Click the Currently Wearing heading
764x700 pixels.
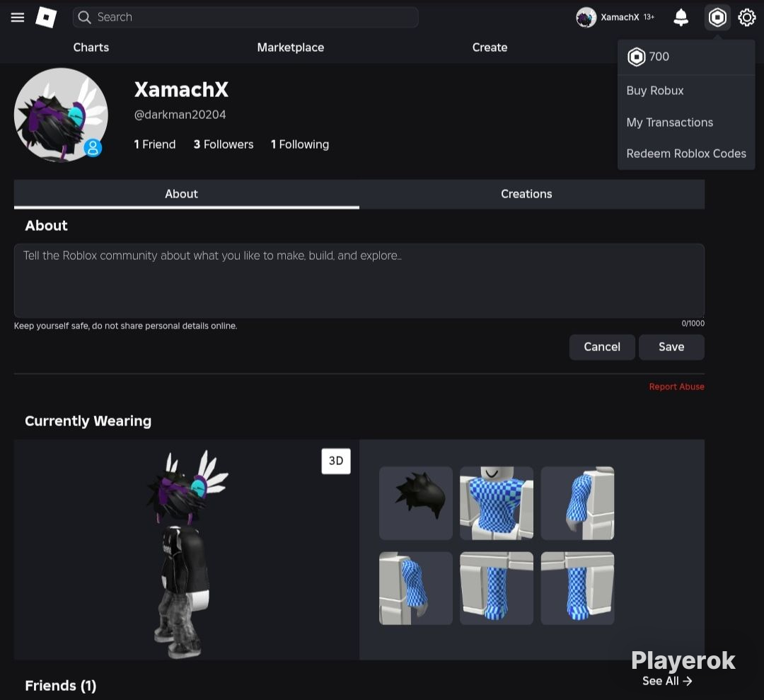coord(88,420)
